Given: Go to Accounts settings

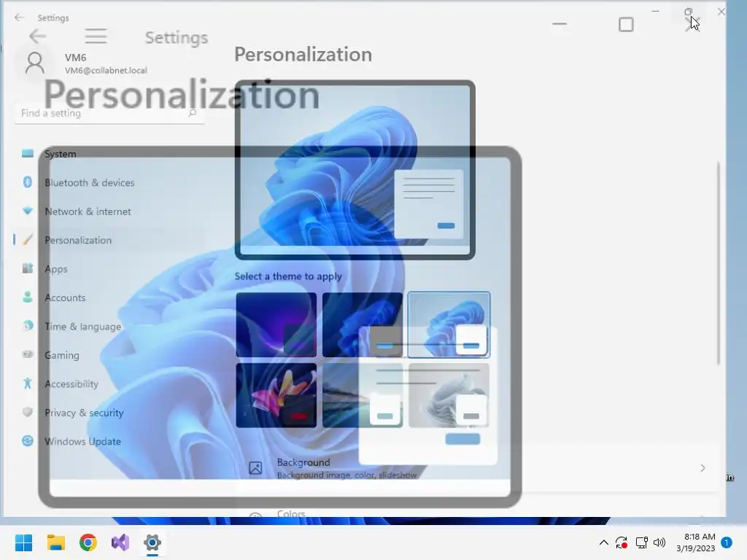Looking at the screenshot, I should pos(109,297).
